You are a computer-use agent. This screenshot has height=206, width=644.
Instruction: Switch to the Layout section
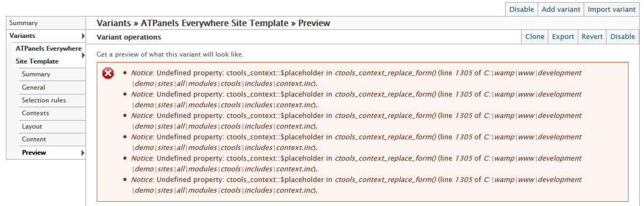pos(52,126)
